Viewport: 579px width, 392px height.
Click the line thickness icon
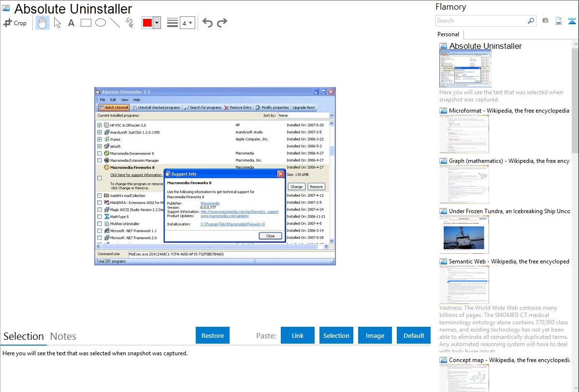[x=173, y=23]
